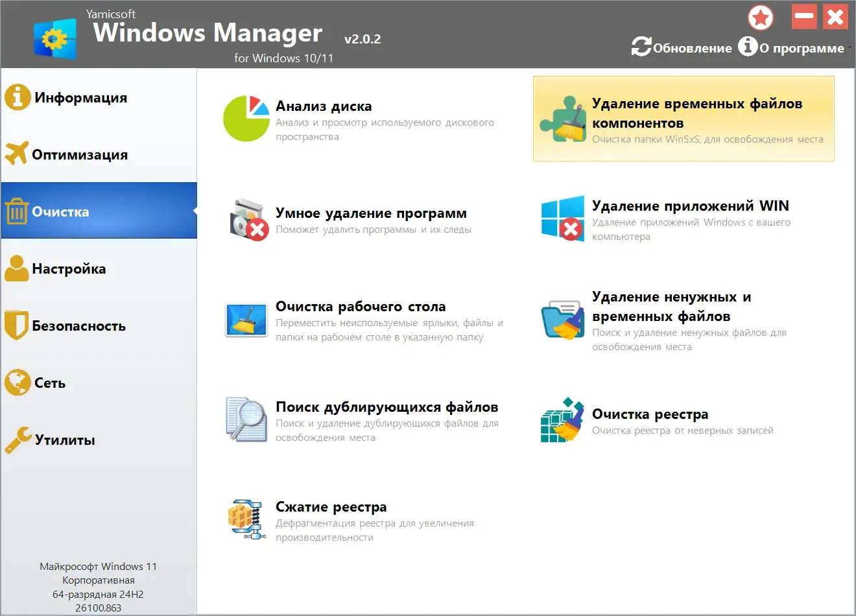
Task: Switch to the Сеть section
Action: [x=99, y=383]
